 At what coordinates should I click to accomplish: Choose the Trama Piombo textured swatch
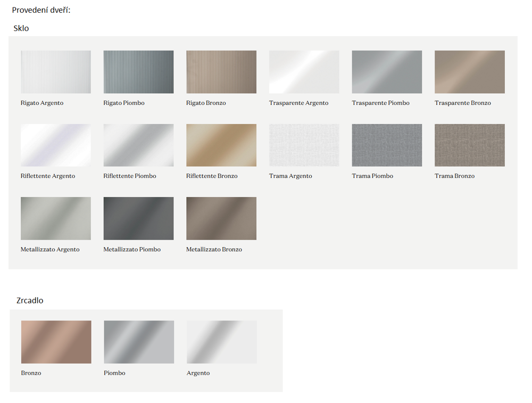click(x=387, y=145)
